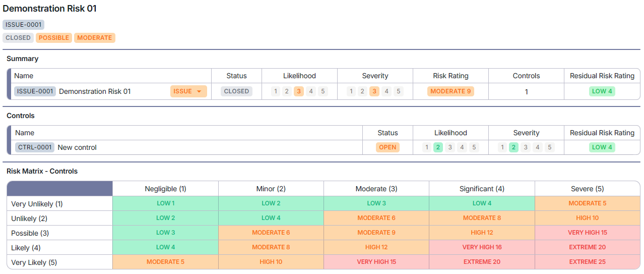Select severity 5 for the New control row
The image size is (644, 274).
[550, 147]
